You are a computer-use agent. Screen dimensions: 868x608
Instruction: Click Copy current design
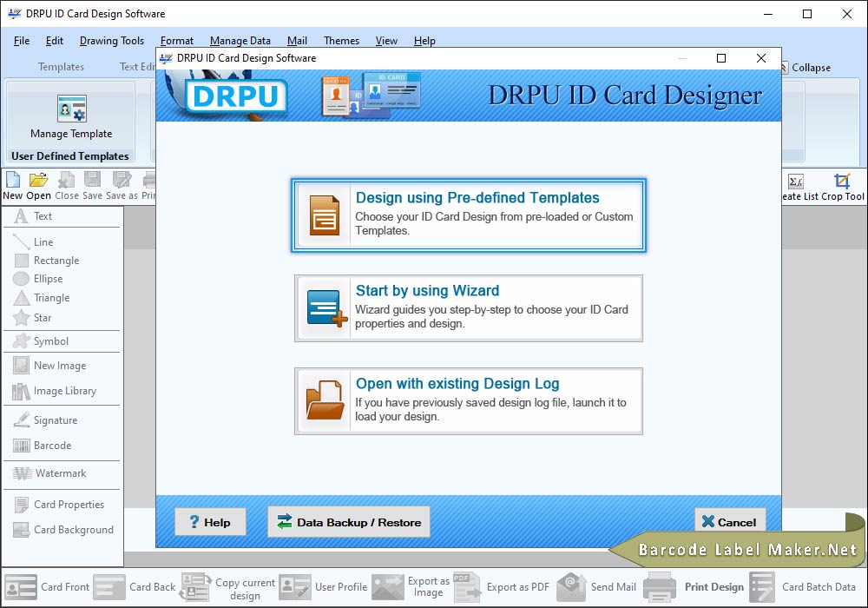(x=227, y=588)
